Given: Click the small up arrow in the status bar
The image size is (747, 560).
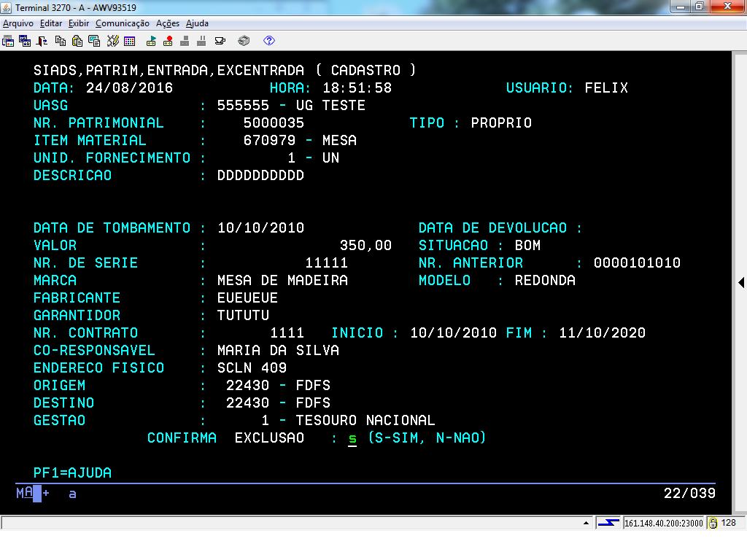Looking at the screenshot, I should tap(586, 523).
